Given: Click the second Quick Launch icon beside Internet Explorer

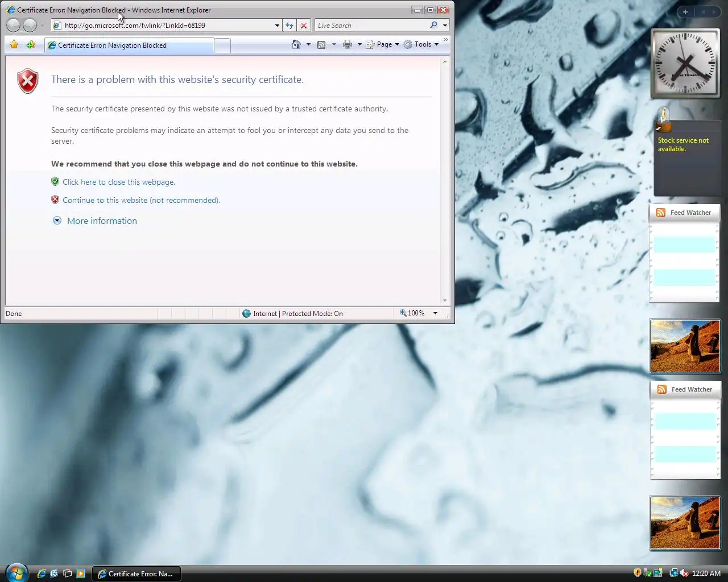Looking at the screenshot, I should 54,573.
